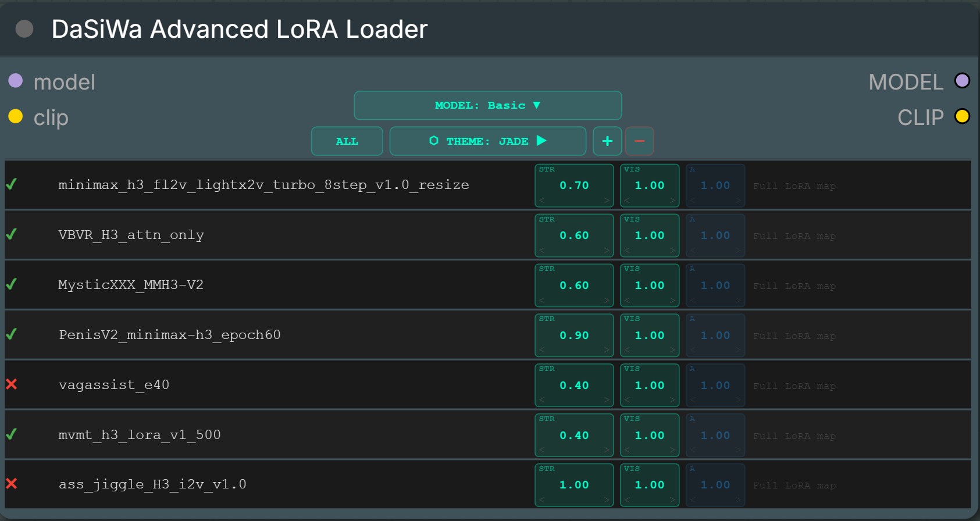Click Full LoRA map in the mvmt_h3_lora_v1_500 row
Image resolution: width=980 pixels, height=521 pixels.
click(794, 436)
